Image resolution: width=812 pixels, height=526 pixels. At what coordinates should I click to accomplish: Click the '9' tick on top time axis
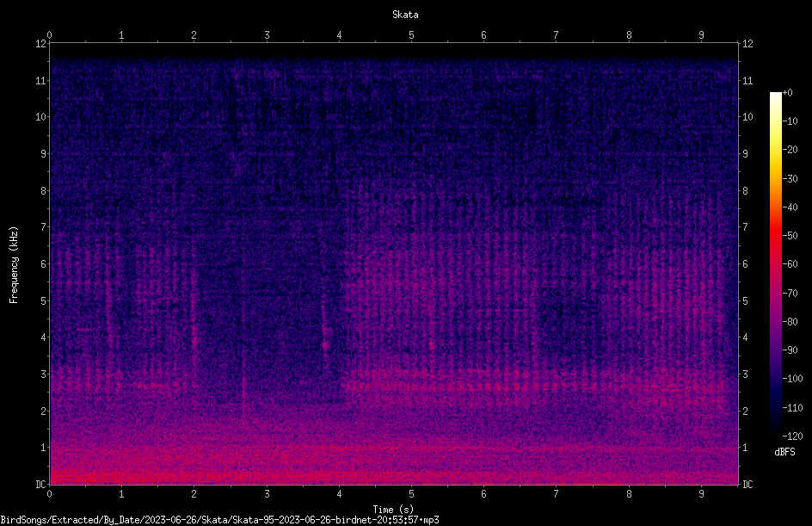coord(701,34)
